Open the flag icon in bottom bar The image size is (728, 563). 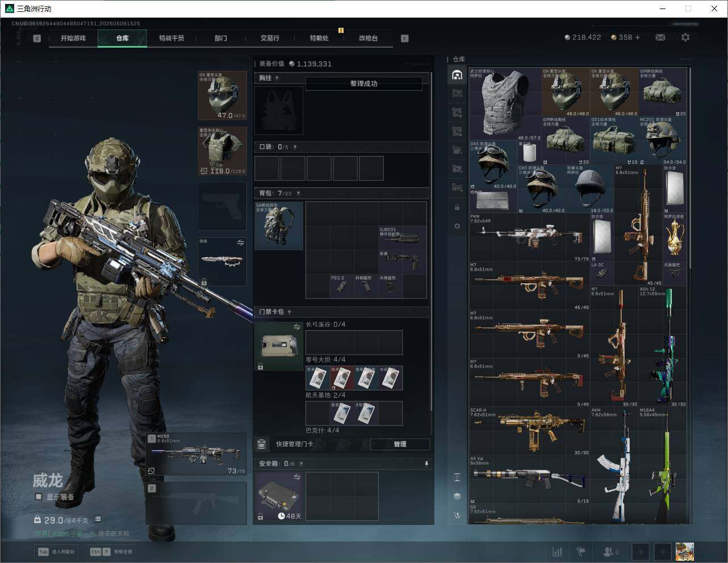(x=581, y=551)
